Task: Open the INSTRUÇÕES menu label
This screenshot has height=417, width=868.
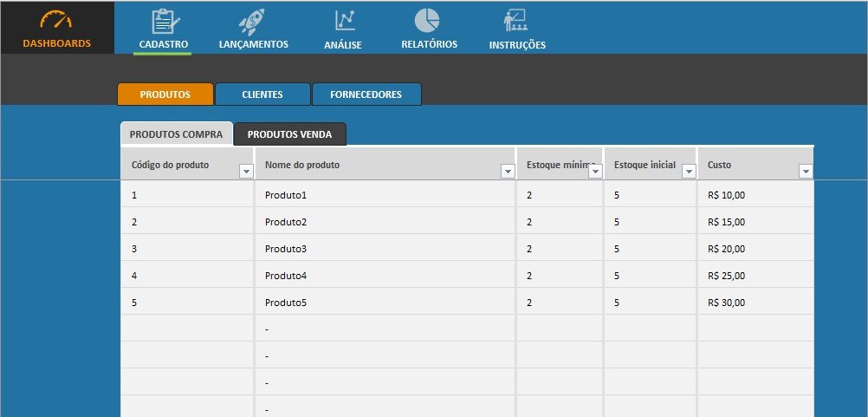Action: pyautogui.click(x=517, y=45)
